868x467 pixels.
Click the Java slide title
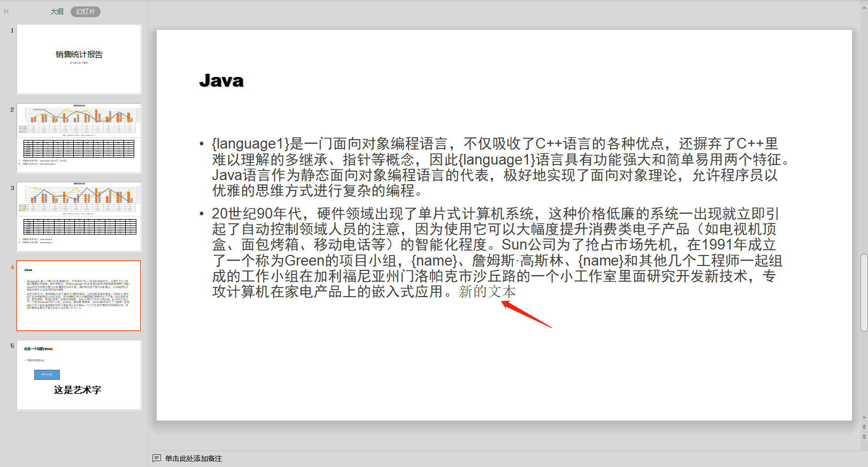(221, 81)
